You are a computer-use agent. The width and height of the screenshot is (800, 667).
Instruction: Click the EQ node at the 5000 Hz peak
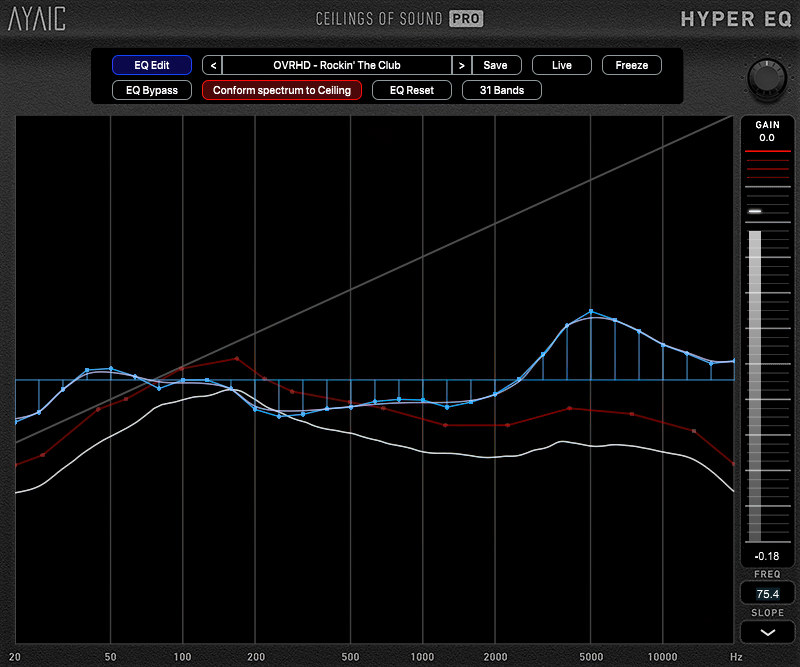pyautogui.click(x=591, y=311)
